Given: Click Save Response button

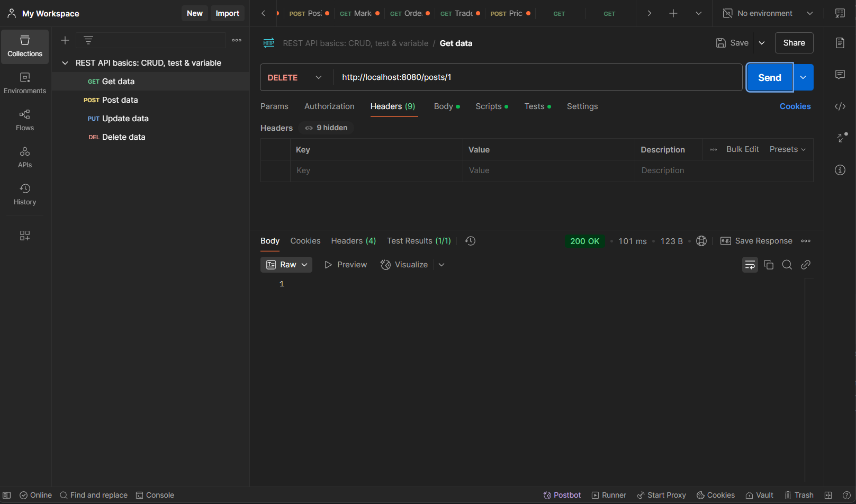Looking at the screenshot, I should coord(756,241).
